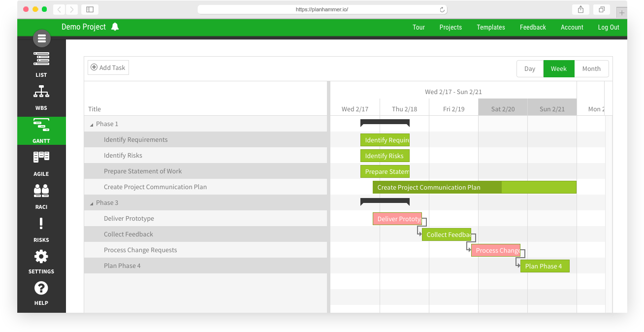Click the green Collect Feedback Gantt bar
Viewport: 644px width, 332px height.
(447, 234)
